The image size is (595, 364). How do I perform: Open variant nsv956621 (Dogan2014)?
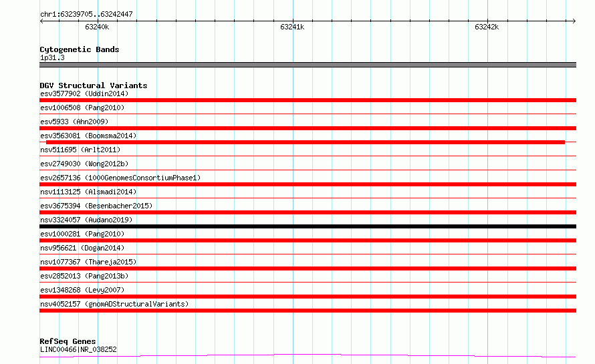(x=82, y=248)
